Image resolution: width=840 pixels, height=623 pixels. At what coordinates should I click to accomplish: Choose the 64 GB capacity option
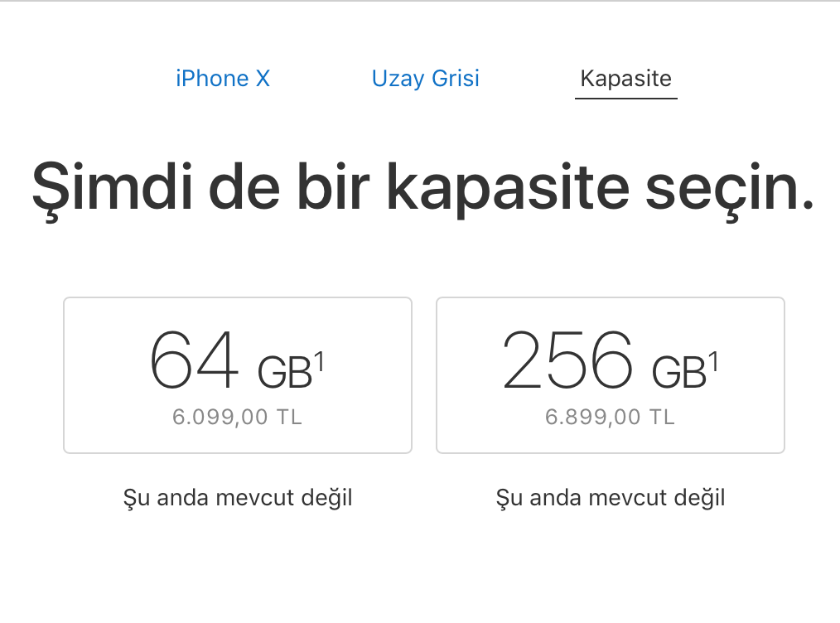pyautogui.click(x=237, y=374)
